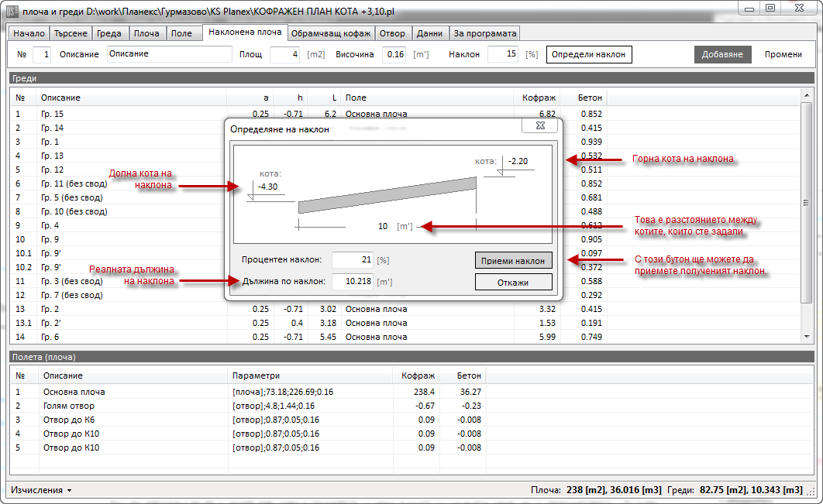
Task: Switch to the Греда tab
Action: coord(109,33)
